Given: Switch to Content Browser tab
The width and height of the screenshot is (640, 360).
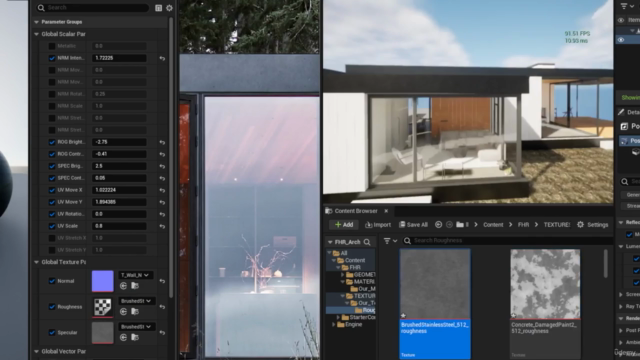Looking at the screenshot, I should [356, 211].
